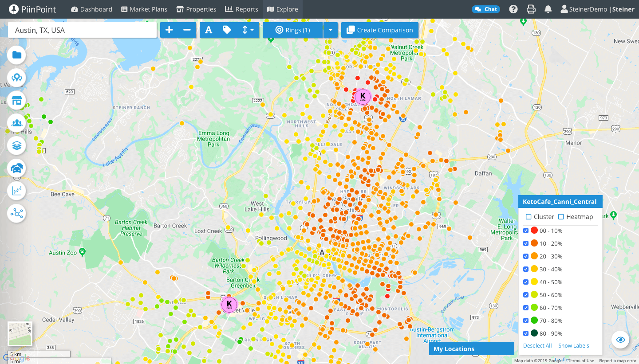
Task: Uncheck the 70 - 80% range checkbox
Action: point(526,321)
